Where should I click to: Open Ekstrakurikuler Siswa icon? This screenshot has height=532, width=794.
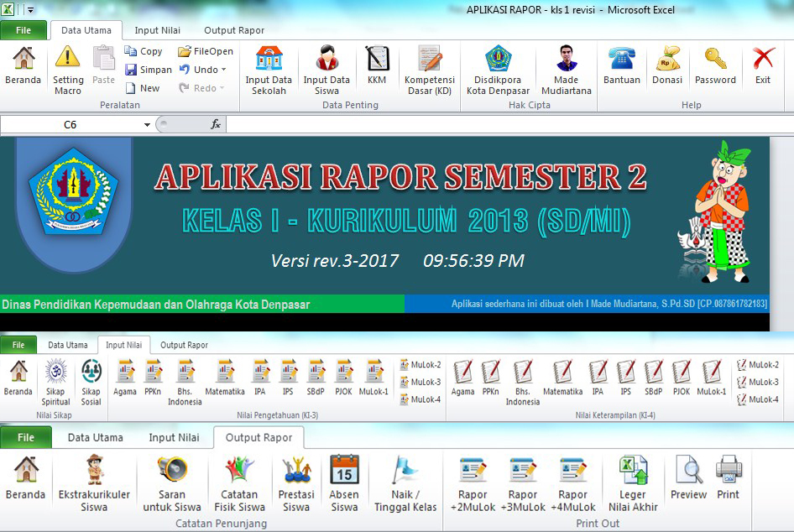tap(94, 469)
